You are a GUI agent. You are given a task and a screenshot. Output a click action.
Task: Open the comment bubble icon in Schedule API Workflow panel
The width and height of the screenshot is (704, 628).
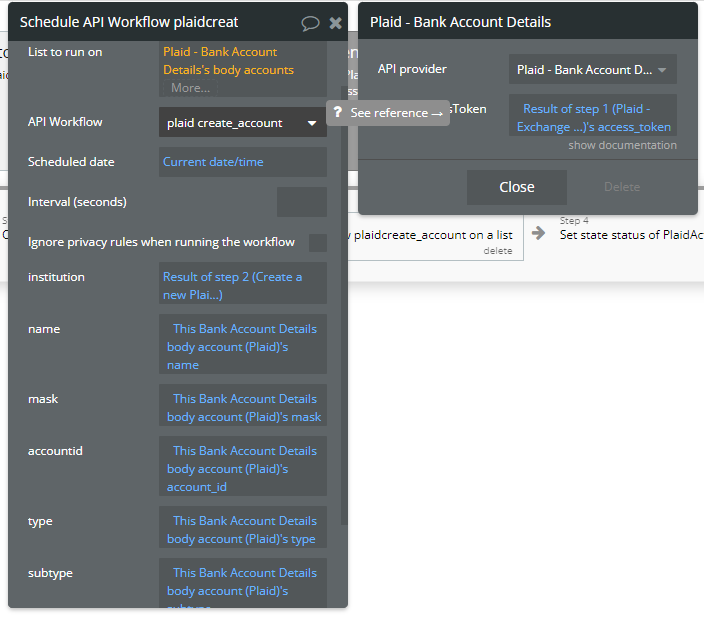click(310, 23)
